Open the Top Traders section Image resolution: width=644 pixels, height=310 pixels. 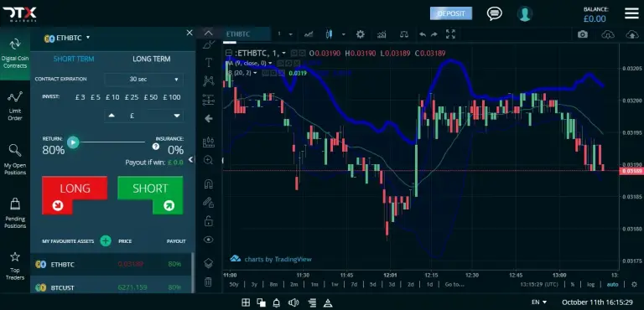[15, 266]
